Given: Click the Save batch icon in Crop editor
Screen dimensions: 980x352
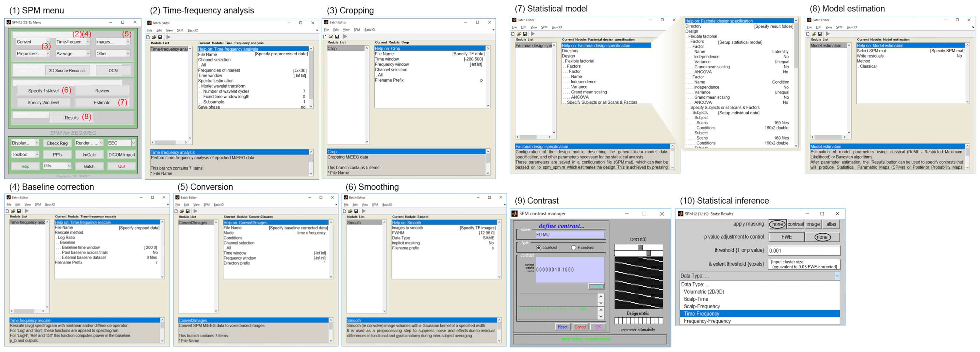Looking at the screenshot, I should click(x=337, y=37).
